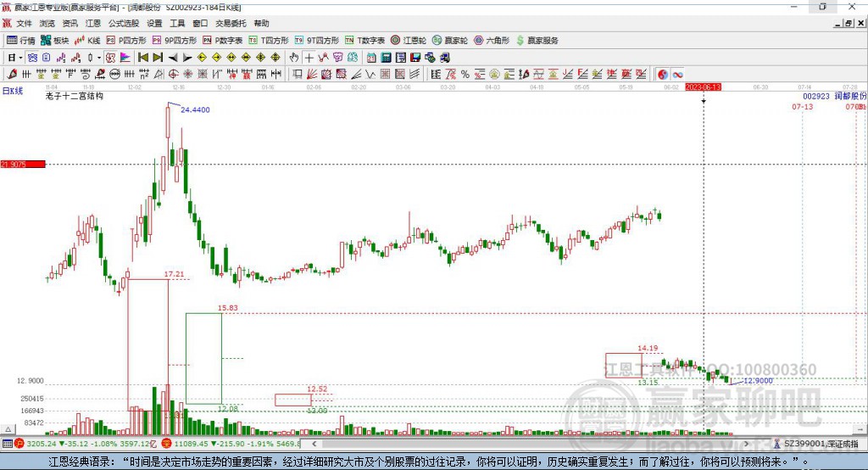Open the P四方形 tool
Image resolution: width=868 pixels, height=470 pixels.
coord(126,41)
